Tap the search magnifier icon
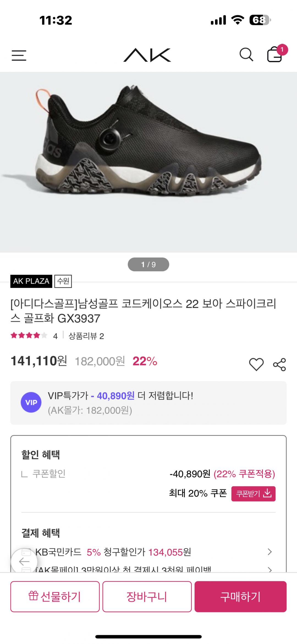Screen dimensions: 297x644 point(246,54)
